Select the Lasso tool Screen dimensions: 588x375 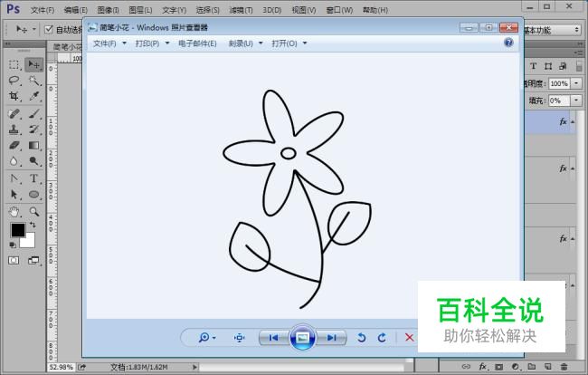tap(14, 80)
